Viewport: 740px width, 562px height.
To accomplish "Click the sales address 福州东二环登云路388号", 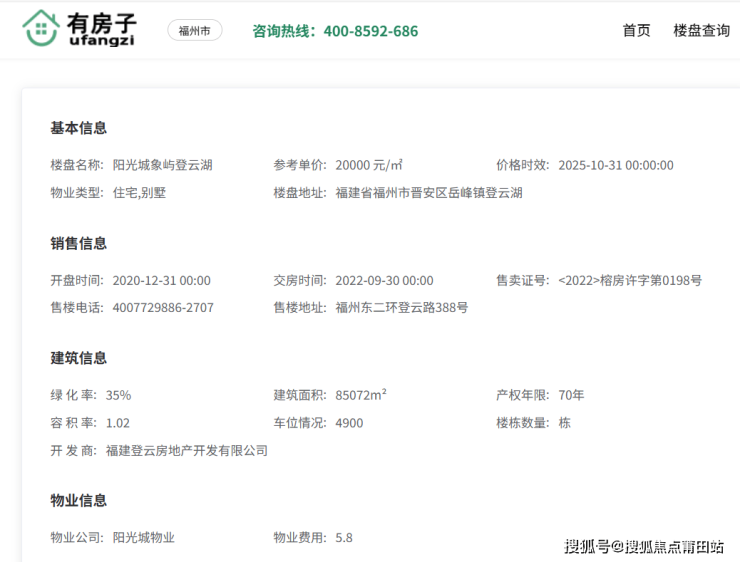I will coord(401,308).
